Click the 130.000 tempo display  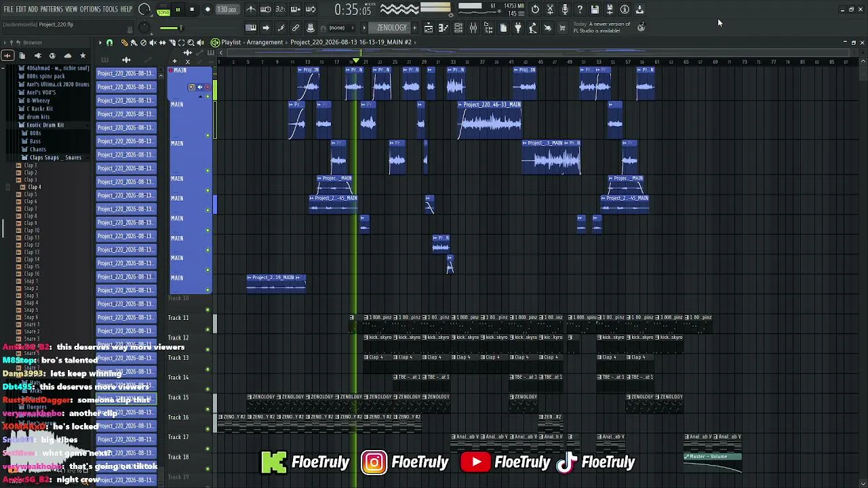tap(227, 9)
